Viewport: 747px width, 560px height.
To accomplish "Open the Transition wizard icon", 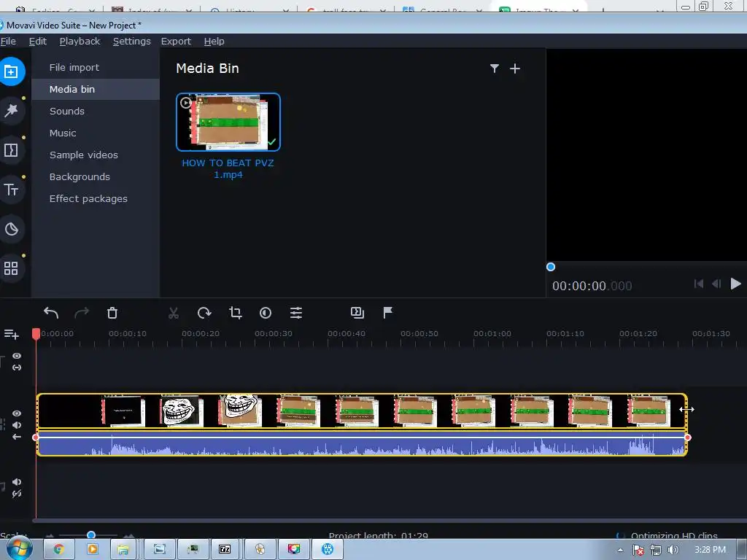I will click(x=357, y=313).
